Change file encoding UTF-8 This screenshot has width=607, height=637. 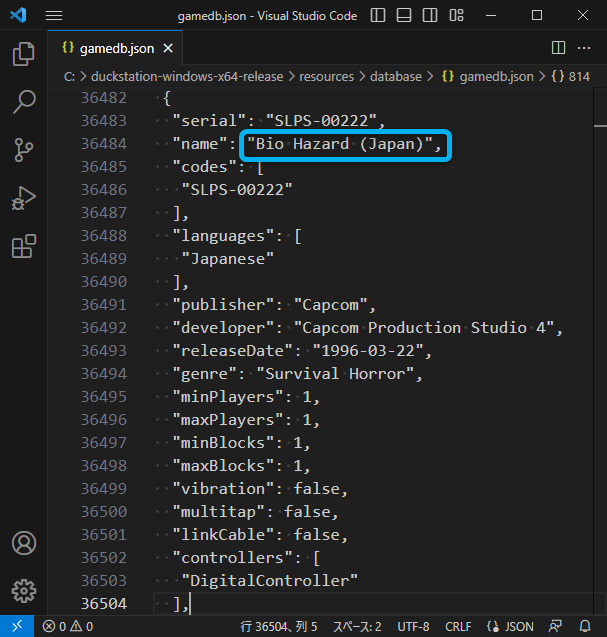(x=413, y=626)
